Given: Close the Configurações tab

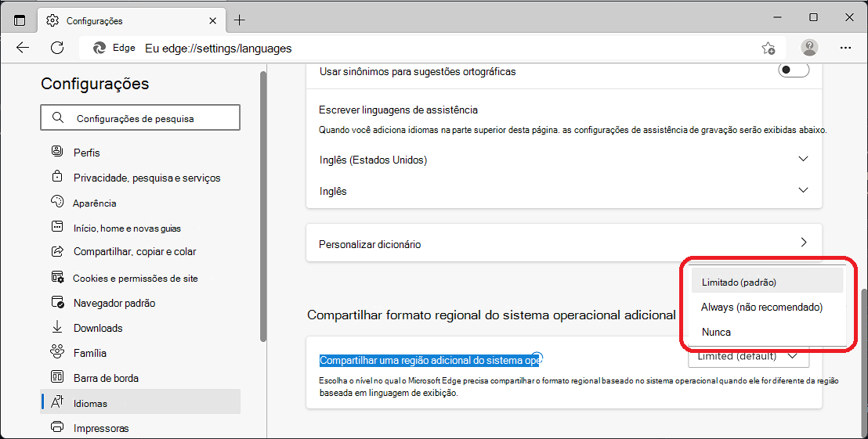Looking at the screenshot, I should click(x=212, y=20).
